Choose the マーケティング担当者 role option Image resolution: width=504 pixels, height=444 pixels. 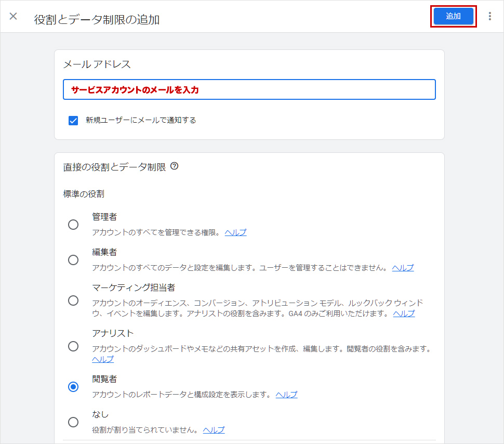pyautogui.click(x=73, y=301)
